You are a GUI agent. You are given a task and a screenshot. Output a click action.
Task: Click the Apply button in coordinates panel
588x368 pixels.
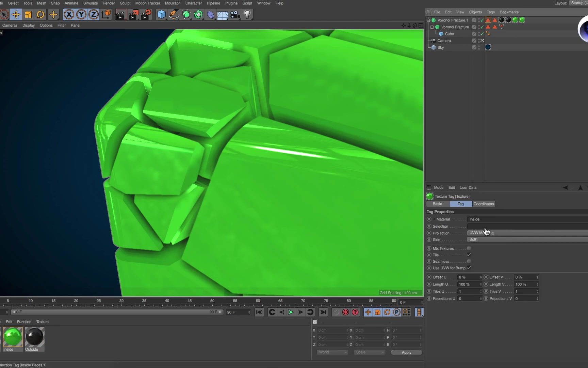406,352
